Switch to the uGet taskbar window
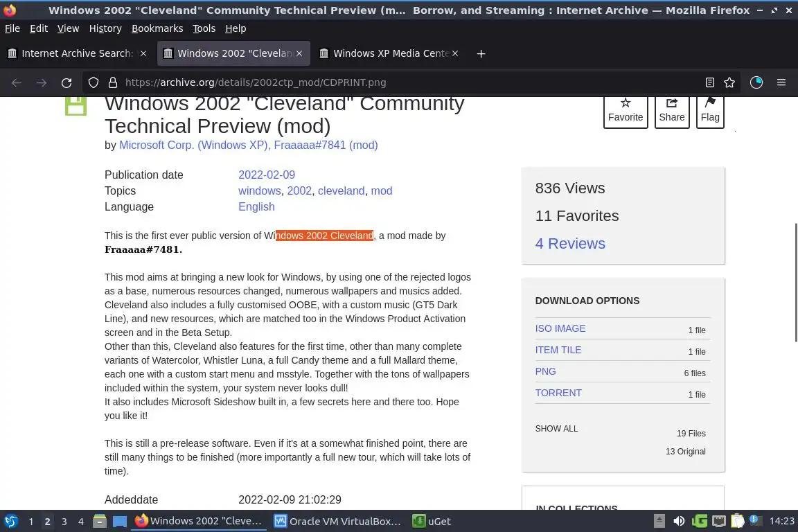798x532 pixels. (x=432, y=522)
